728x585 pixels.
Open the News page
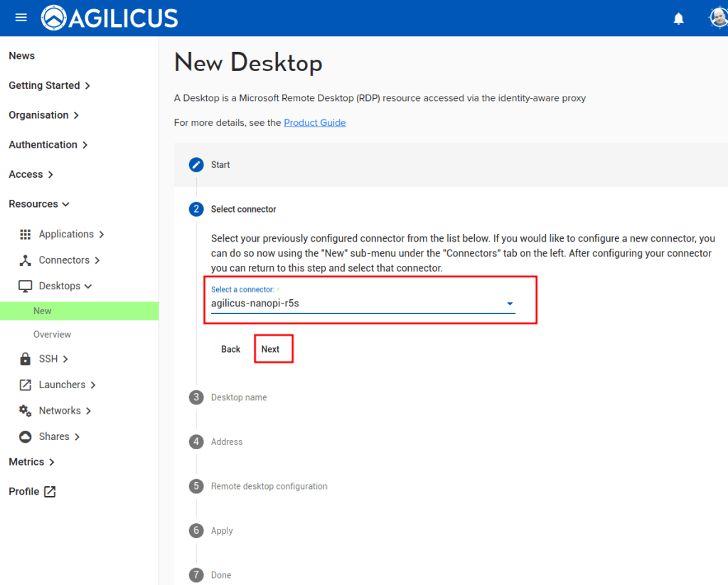click(21, 55)
